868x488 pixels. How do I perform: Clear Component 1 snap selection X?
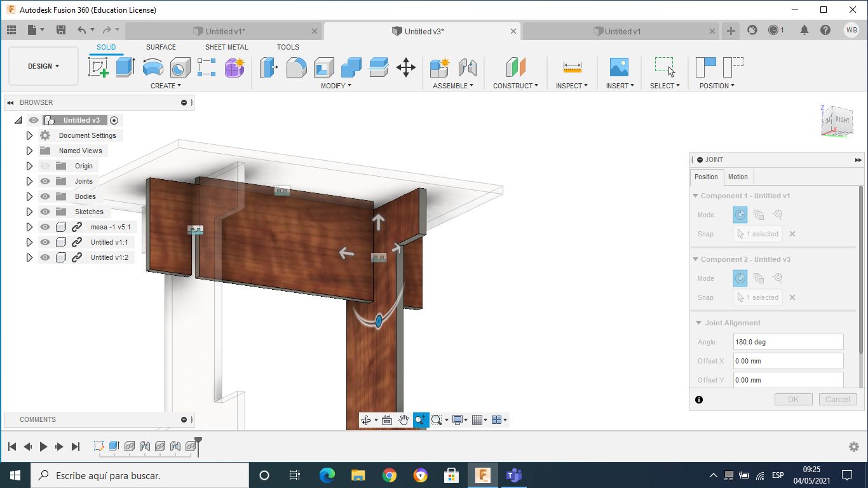point(792,234)
